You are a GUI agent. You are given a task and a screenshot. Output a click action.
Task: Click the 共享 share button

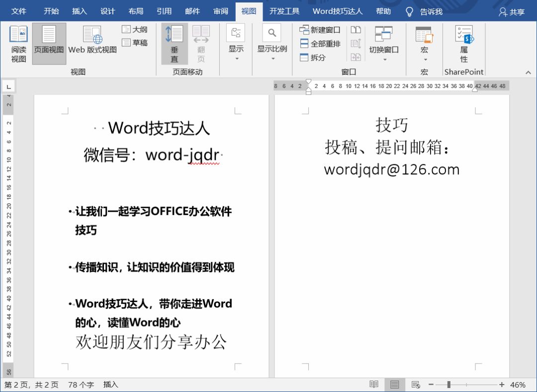[x=512, y=12]
